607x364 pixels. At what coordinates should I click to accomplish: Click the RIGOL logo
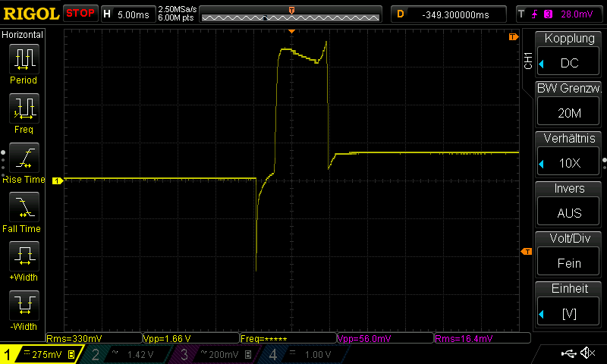click(x=31, y=14)
